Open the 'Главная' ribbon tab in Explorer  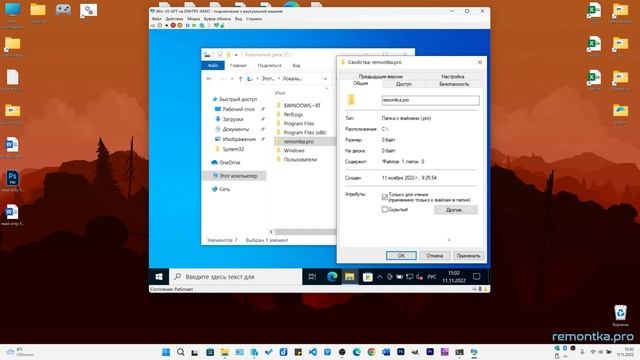[x=238, y=65]
